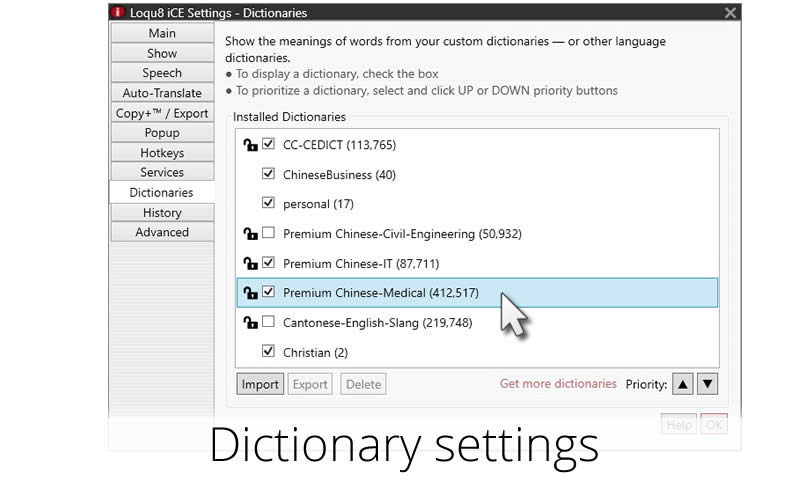Viewport: 808px width, 500px height.
Task: Select the personal (17) row
Action: (477, 204)
